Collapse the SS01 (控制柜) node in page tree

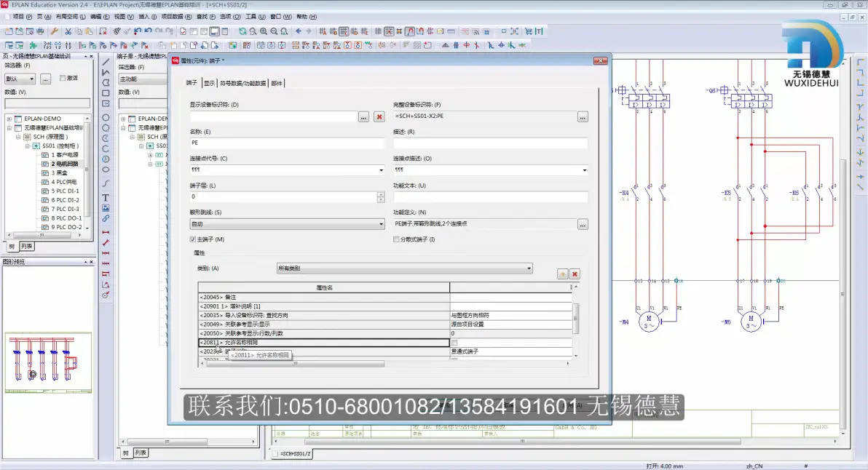tap(27, 146)
